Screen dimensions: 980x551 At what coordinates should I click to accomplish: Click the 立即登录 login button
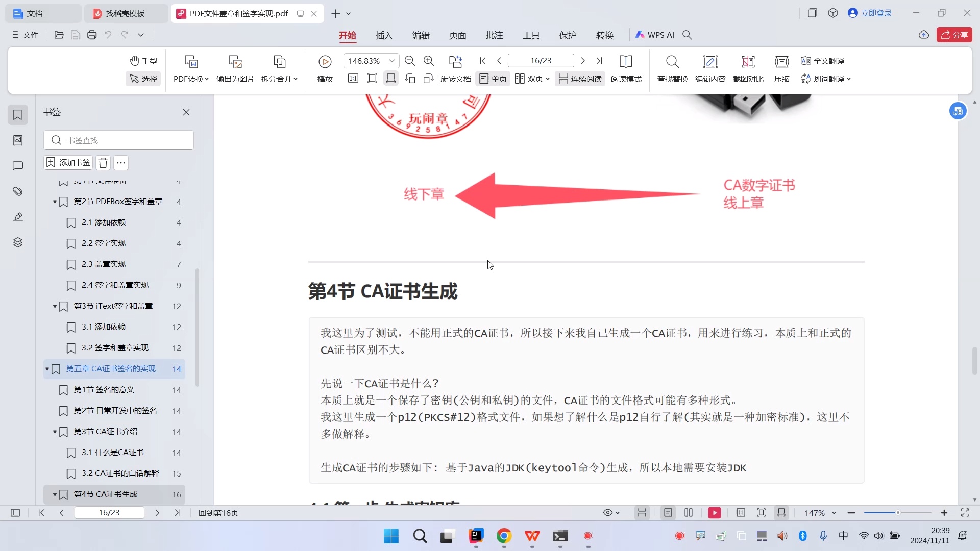tap(876, 13)
